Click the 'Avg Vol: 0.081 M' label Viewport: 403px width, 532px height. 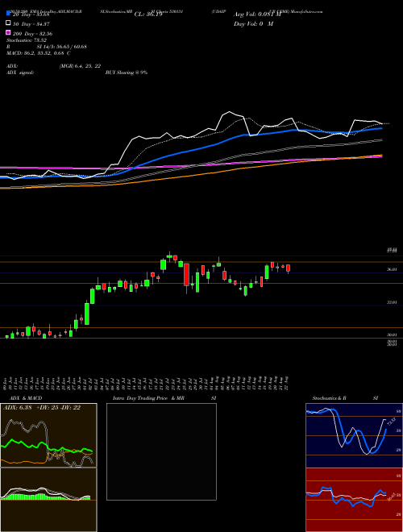click(x=257, y=15)
